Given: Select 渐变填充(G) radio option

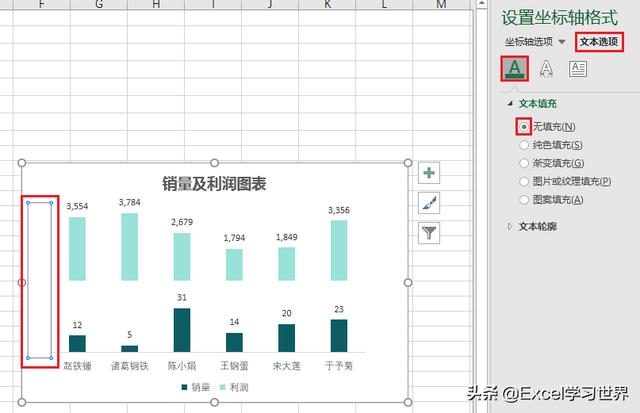Looking at the screenshot, I should [524, 163].
